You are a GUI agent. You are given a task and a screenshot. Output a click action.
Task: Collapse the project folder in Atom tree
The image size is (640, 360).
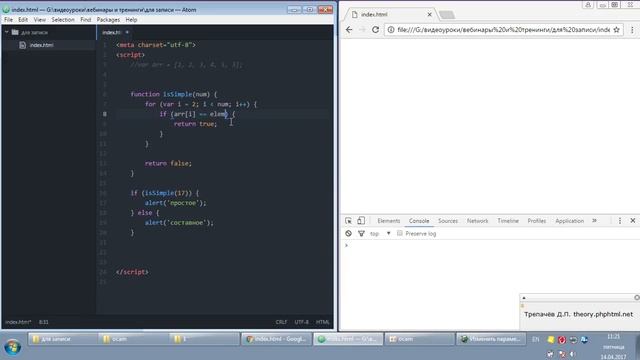[7, 32]
